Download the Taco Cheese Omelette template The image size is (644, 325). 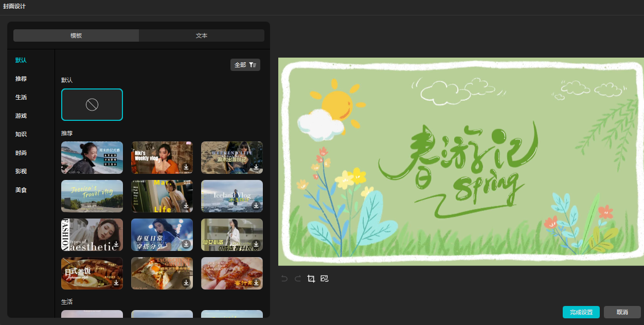[x=186, y=283]
